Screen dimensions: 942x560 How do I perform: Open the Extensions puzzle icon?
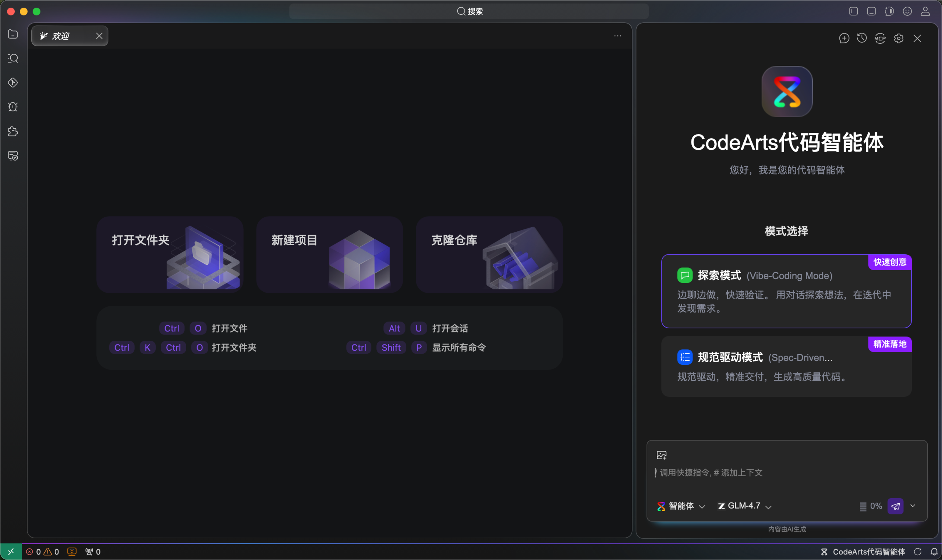pyautogui.click(x=13, y=131)
